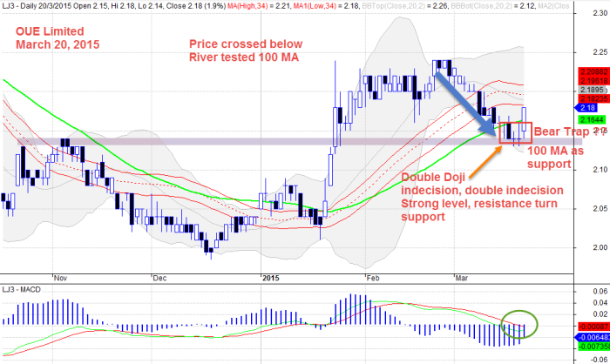Select the green 2.1644 value tag
The image size is (610, 364).
(x=593, y=120)
